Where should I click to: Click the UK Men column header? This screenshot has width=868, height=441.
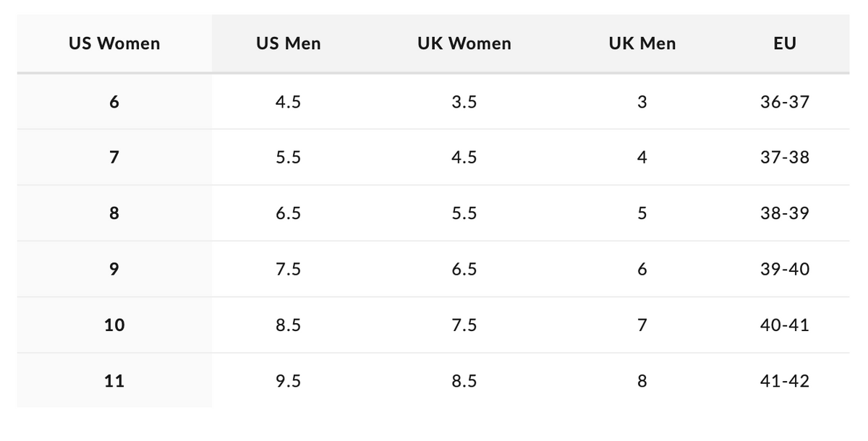(x=642, y=43)
